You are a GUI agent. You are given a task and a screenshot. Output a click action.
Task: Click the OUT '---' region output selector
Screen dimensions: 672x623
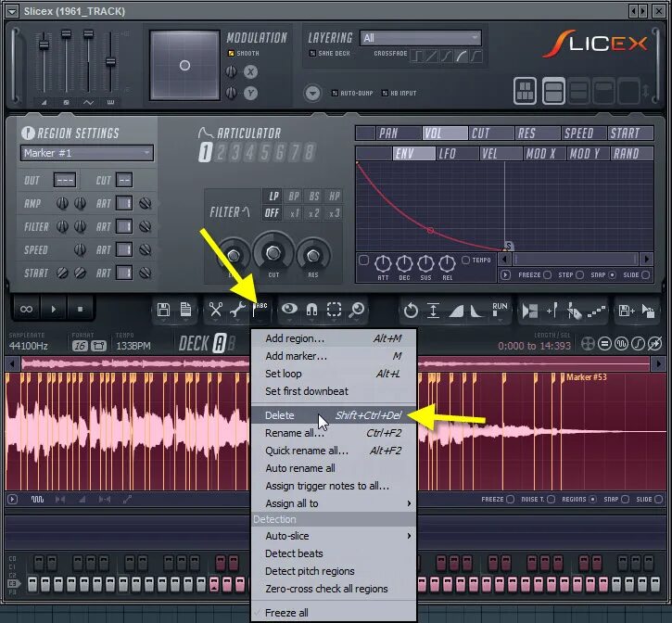[65, 180]
